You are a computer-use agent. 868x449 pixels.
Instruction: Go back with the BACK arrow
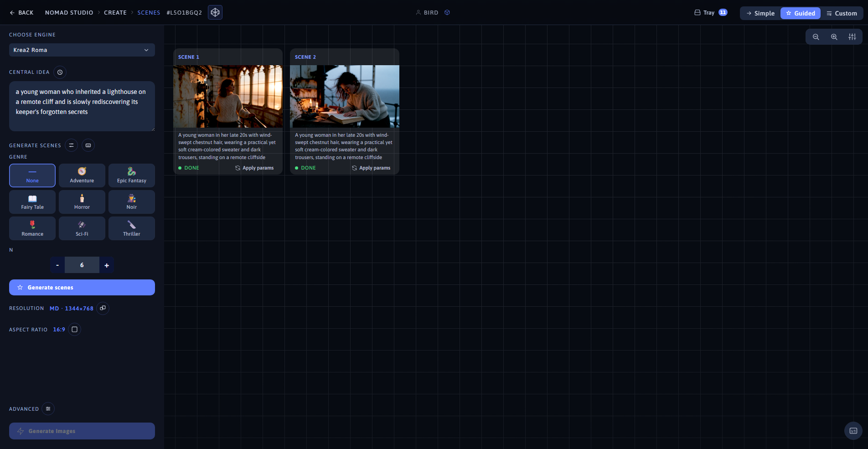[x=21, y=13]
